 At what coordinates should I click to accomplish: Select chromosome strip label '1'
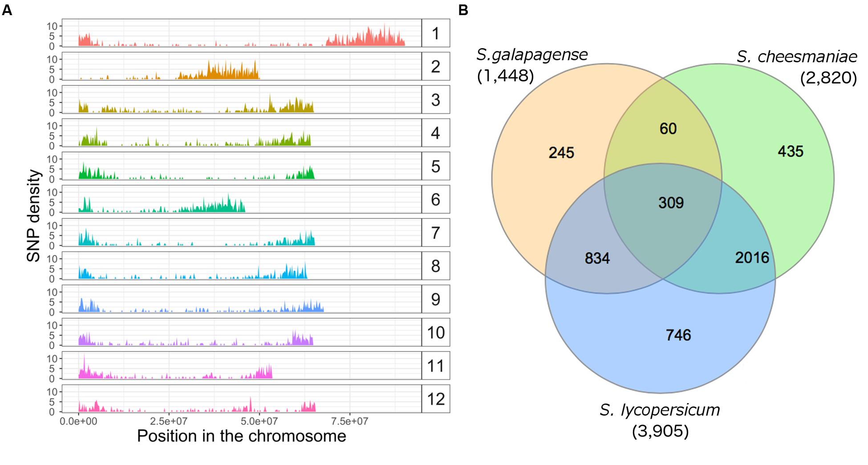click(435, 33)
